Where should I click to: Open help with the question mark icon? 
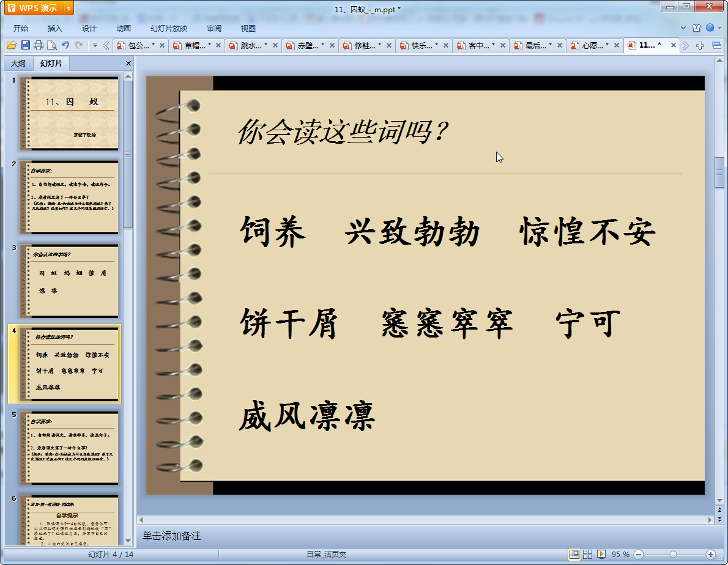[x=710, y=28]
